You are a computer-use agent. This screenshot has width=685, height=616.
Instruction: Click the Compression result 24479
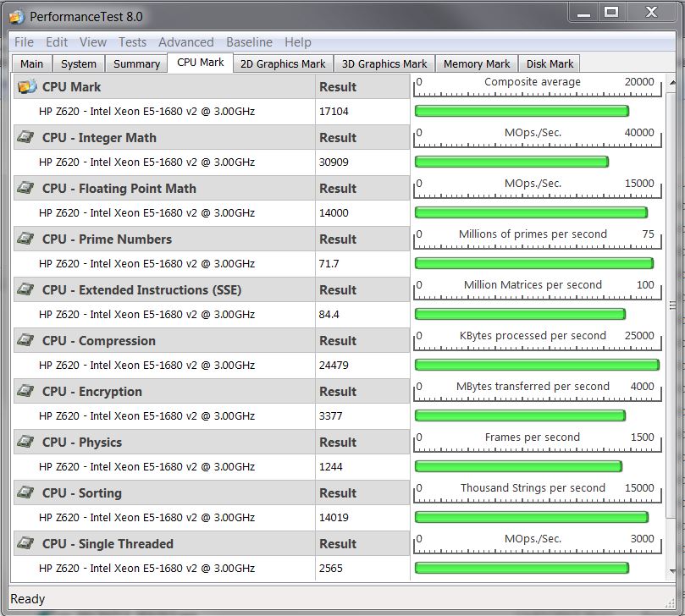(x=334, y=365)
